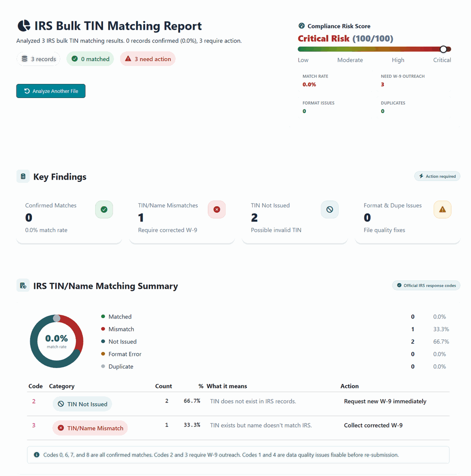Image resolution: width=471 pixels, height=476 pixels.
Task: Click the database icon beside 3 records
Action: (x=24, y=59)
